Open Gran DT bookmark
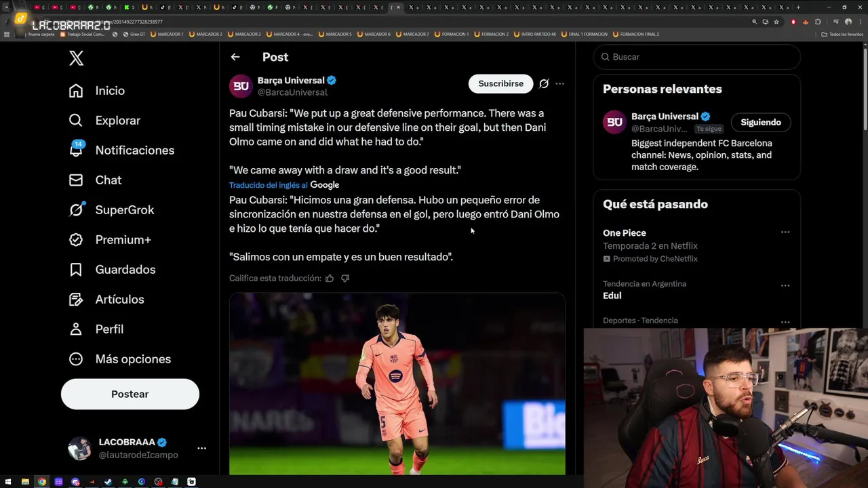Image resolution: width=868 pixels, height=488 pixels. (134, 34)
